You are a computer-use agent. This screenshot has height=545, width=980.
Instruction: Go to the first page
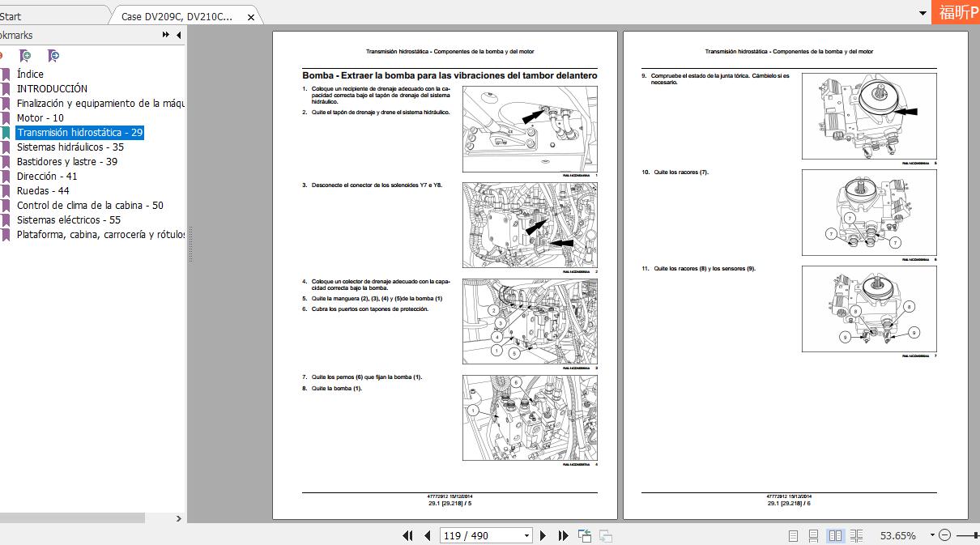click(407, 535)
